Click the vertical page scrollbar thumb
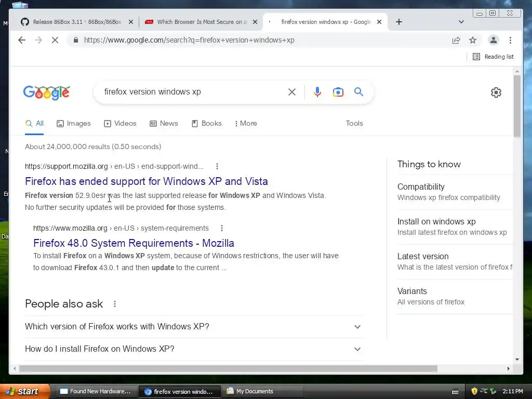The height and width of the screenshot is (399, 532). (517, 106)
